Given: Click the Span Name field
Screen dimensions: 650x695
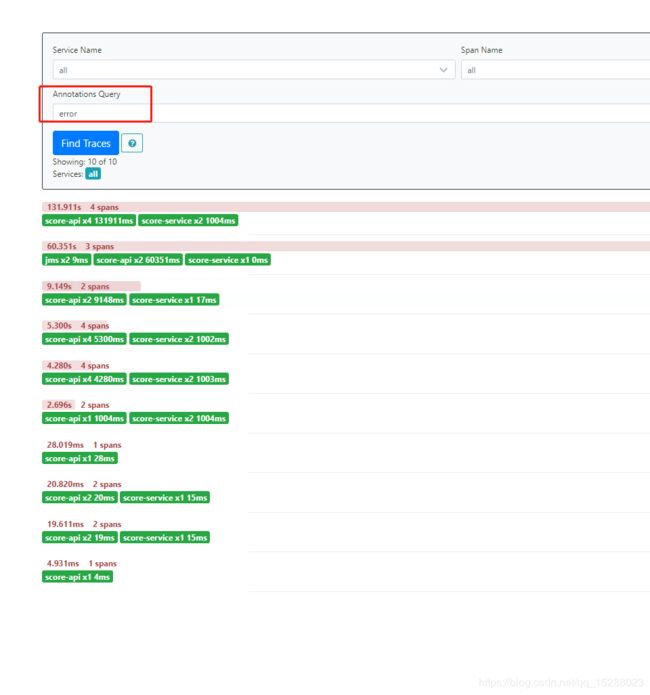Looking at the screenshot, I should point(555,70).
